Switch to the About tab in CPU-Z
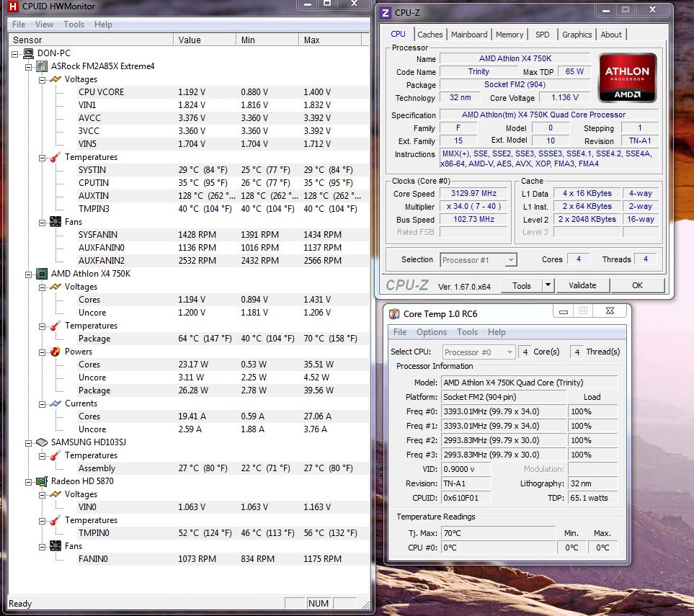Viewport: 694px width, 616px height. pos(611,35)
